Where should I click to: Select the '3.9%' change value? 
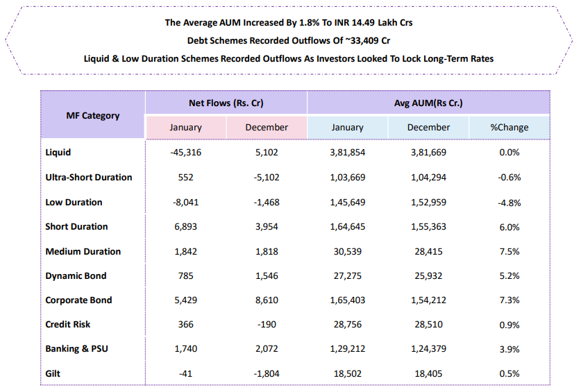(510, 349)
